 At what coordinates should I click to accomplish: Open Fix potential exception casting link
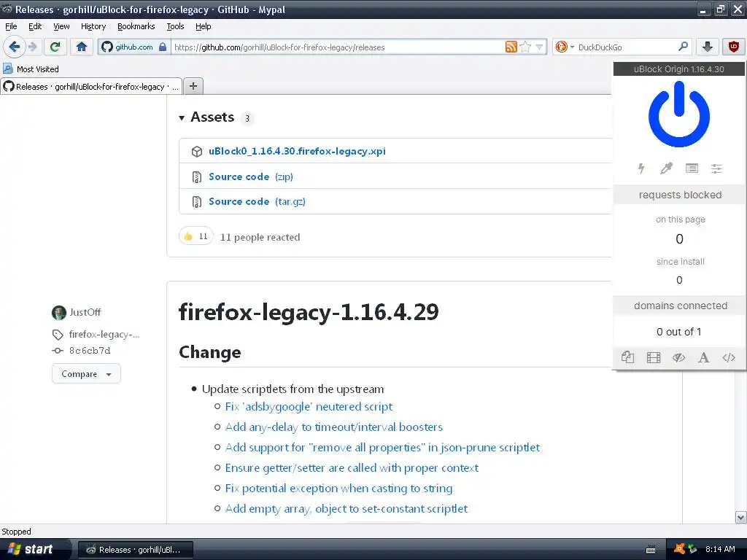point(338,489)
